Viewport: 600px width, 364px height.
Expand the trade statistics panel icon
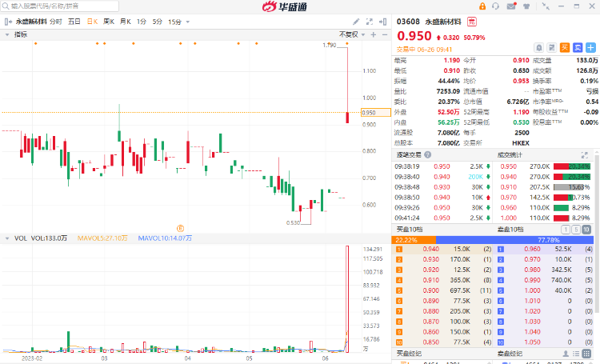[584, 155]
